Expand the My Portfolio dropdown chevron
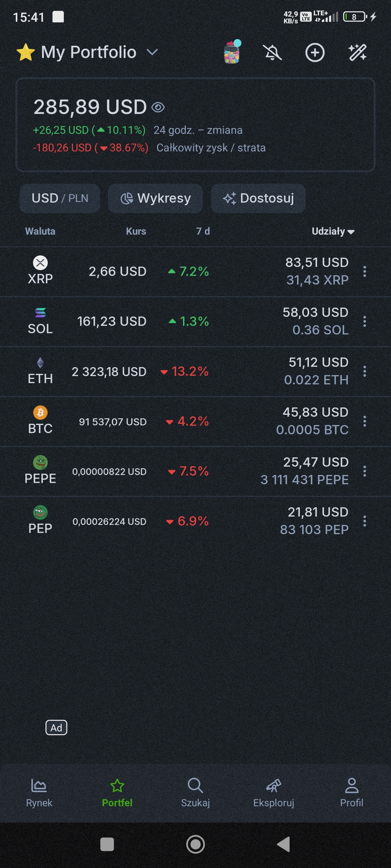Screen dimensions: 391x868 pos(153,52)
